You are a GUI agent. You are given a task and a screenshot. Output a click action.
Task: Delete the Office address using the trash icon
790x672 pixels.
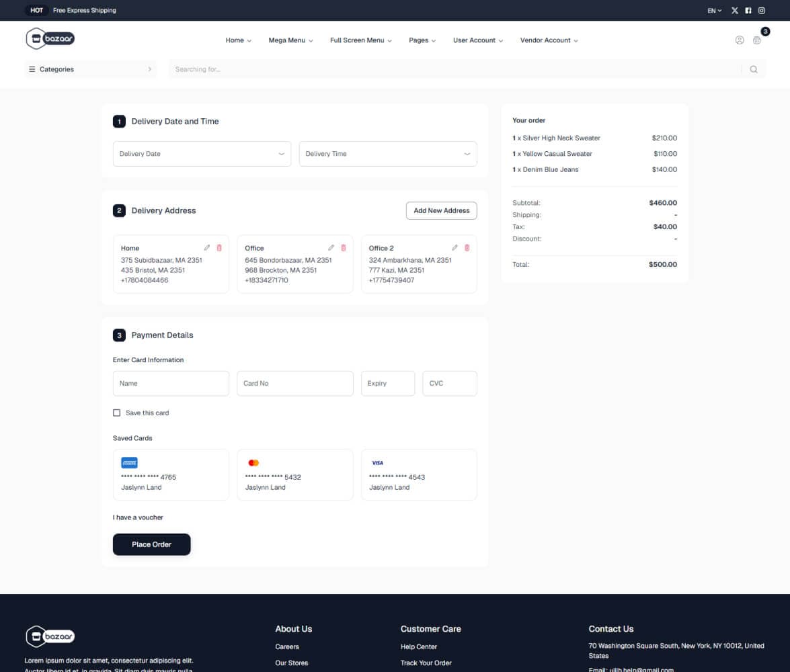coord(343,247)
